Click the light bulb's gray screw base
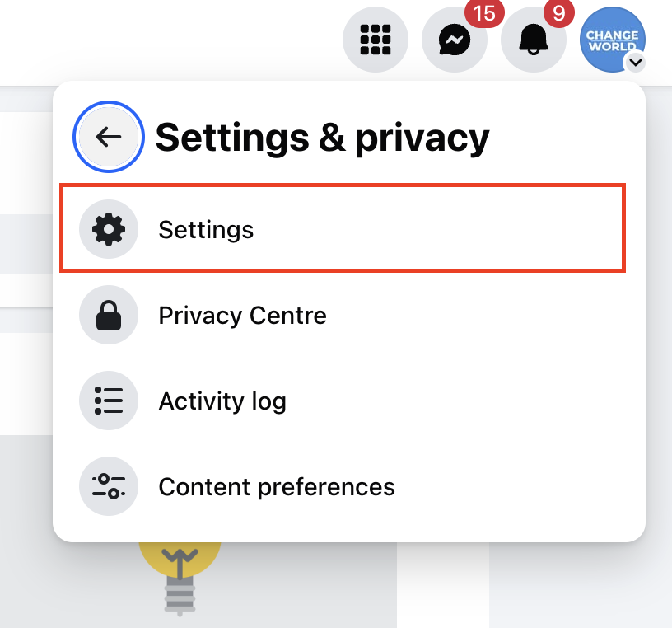672x628 pixels. (180, 596)
